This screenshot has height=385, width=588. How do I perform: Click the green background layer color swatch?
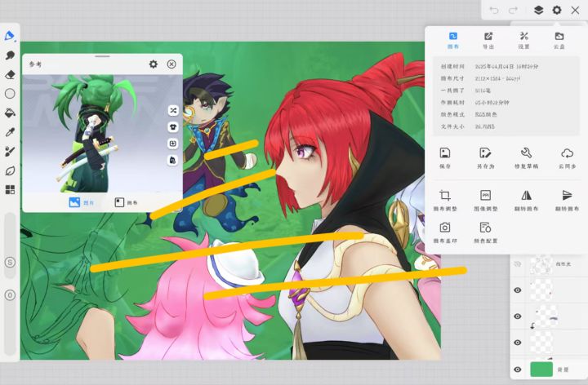tap(541, 370)
